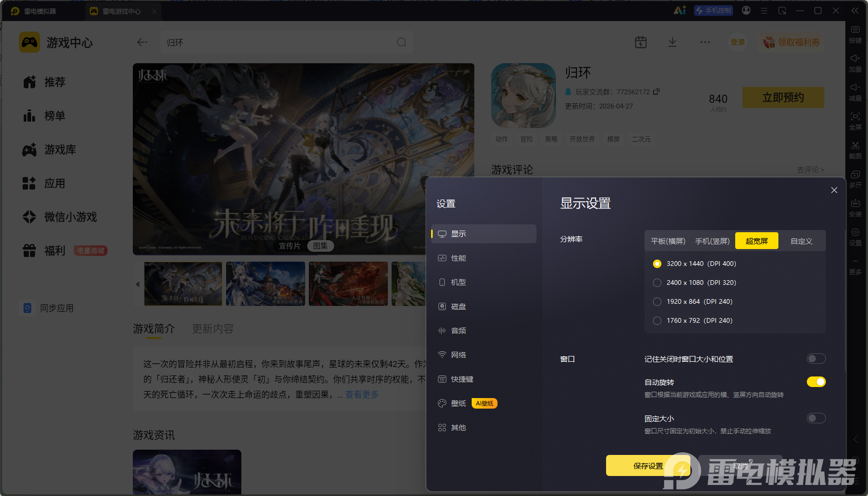The width and height of the screenshot is (868, 496).
Task: Click the AI assistant icon in title bar
Action: tap(680, 11)
